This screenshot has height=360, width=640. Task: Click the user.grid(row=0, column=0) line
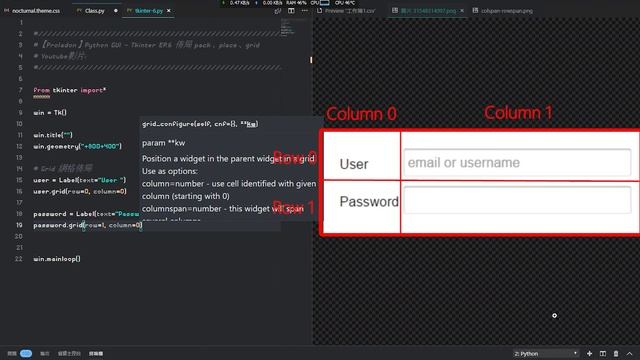pyautogui.click(x=80, y=191)
